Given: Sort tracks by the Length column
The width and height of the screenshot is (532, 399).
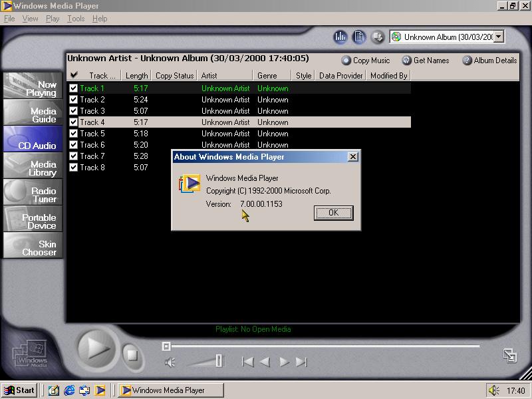Looking at the screenshot, I should point(136,76).
